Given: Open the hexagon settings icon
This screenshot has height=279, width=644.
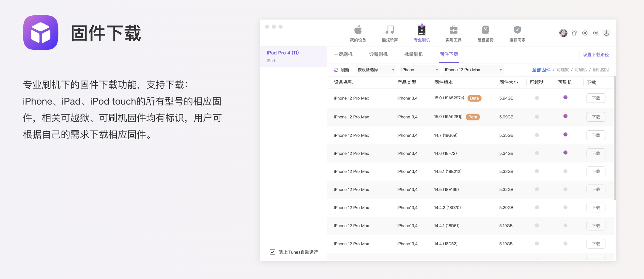Looking at the screenshot, I should 585,33.
